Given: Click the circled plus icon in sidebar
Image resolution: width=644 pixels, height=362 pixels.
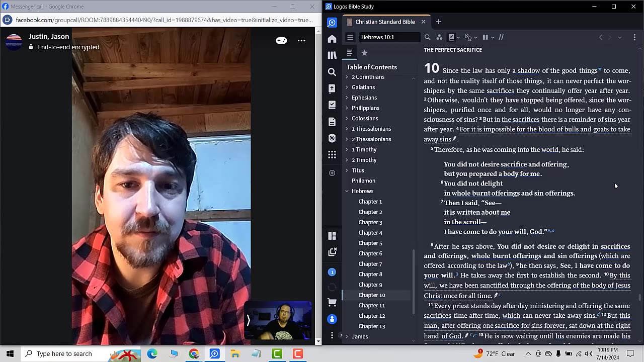Looking at the screenshot, I should (x=332, y=173).
